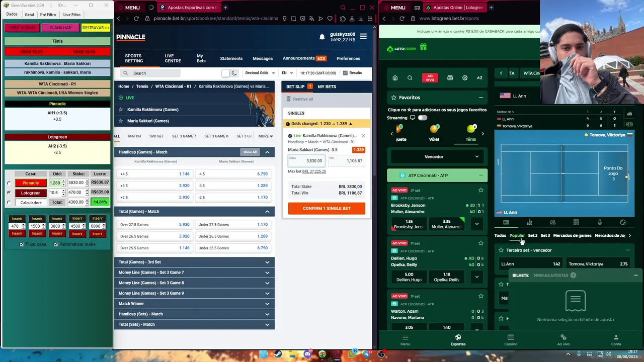Favorite the Dellien vs Opelka match star

pyautogui.click(x=481, y=243)
